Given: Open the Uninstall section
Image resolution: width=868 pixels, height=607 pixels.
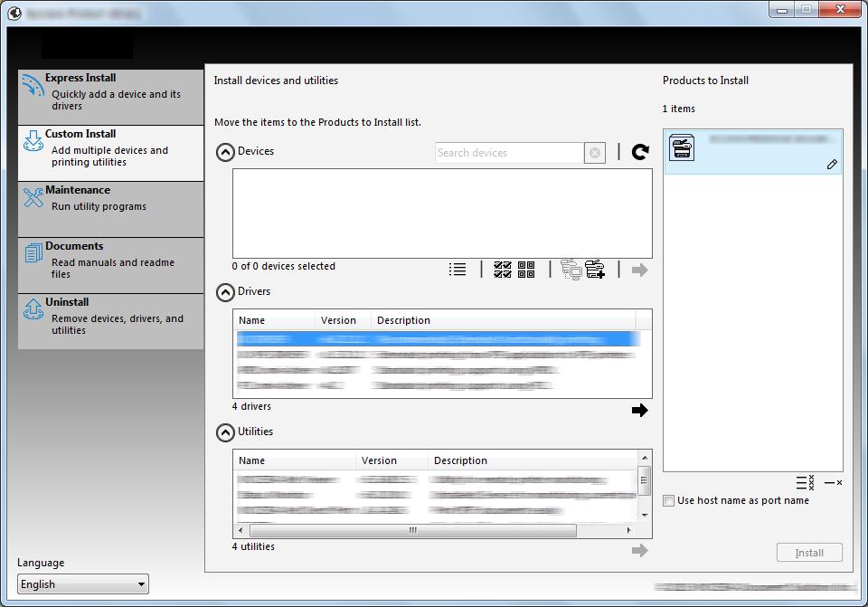Looking at the screenshot, I should tap(110, 321).
